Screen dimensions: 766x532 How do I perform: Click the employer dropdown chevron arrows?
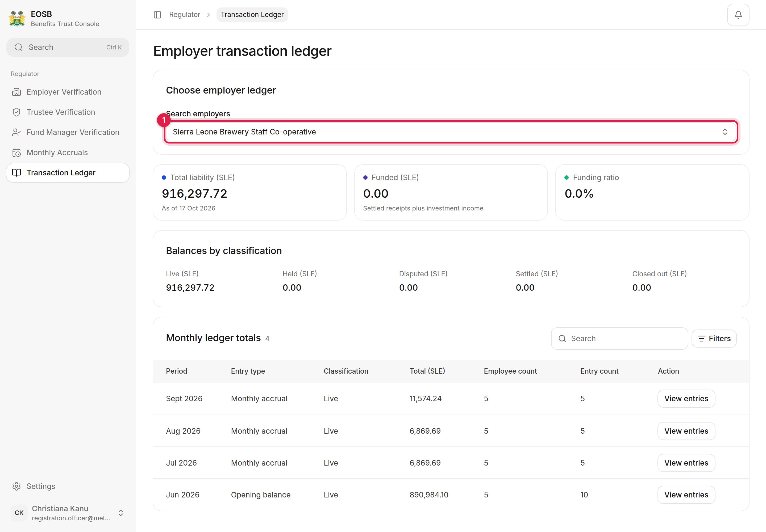pos(725,132)
